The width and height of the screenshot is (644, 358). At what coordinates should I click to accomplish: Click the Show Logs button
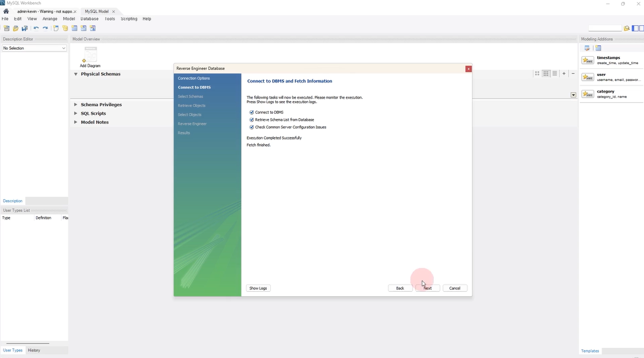click(258, 288)
